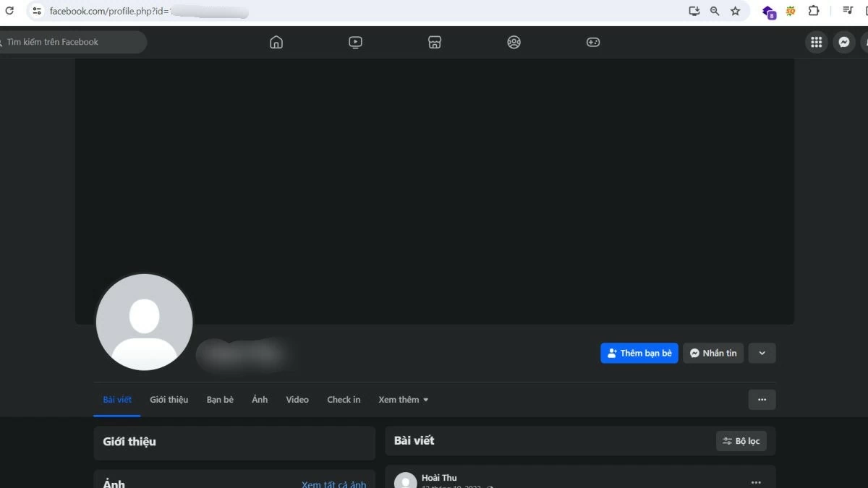Open the apps menu grid
This screenshot has width=868, height=488.
click(x=816, y=42)
